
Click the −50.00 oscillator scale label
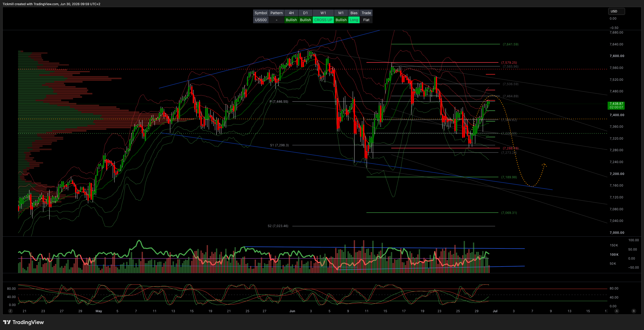(x=634, y=268)
